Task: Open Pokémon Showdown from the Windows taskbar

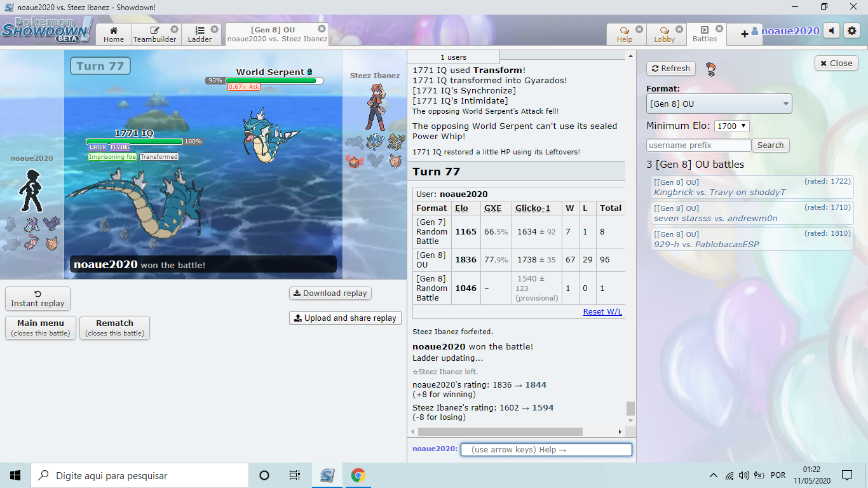Action: point(327,475)
